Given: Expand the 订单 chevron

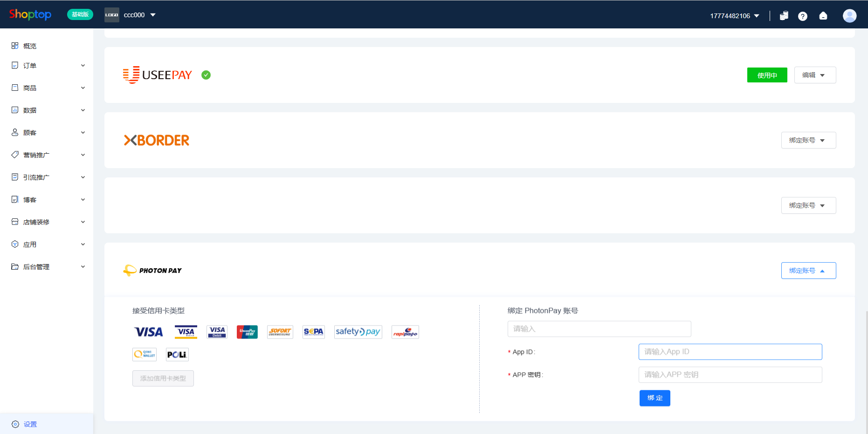Looking at the screenshot, I should [x=83, y=66].
